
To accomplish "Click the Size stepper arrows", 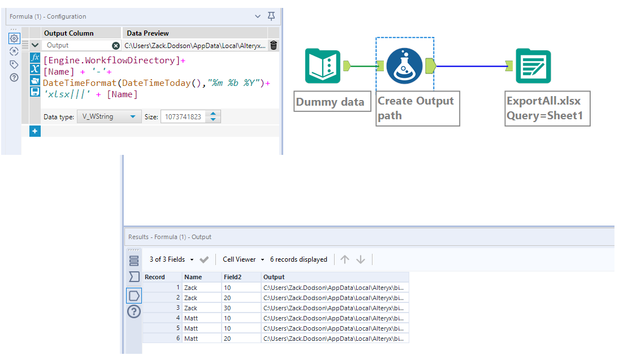I will coord(213,116).
